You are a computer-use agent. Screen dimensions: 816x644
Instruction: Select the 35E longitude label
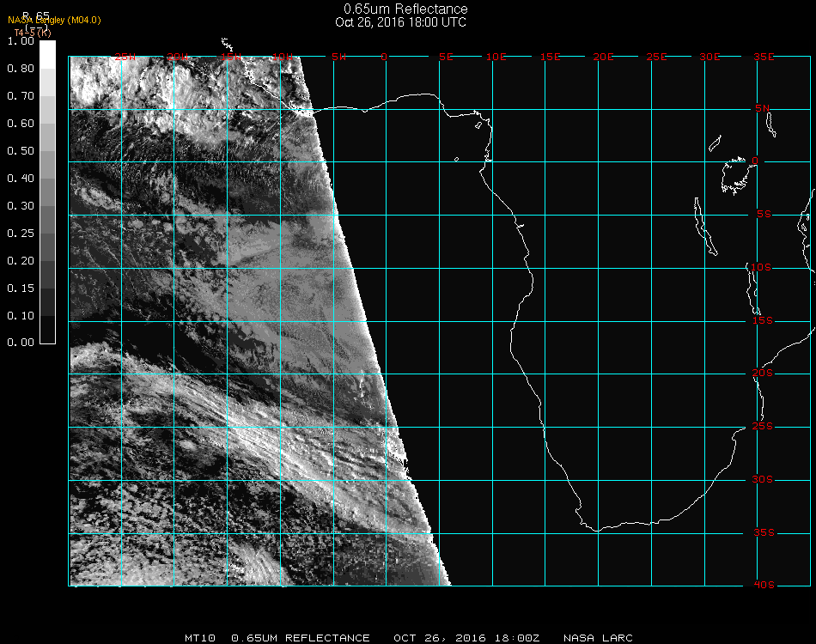point(764,57)
